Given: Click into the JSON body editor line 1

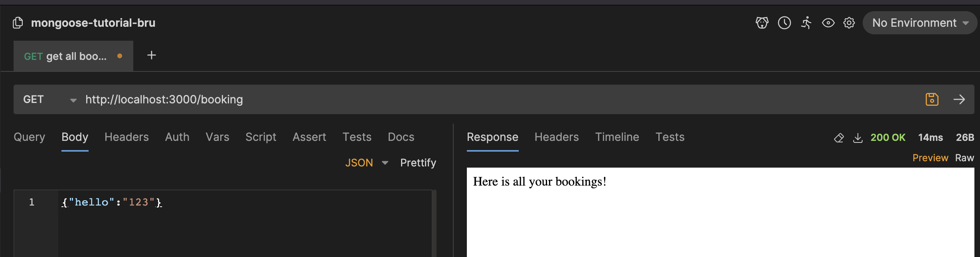Looking at the screenshot, I should 245,202.
